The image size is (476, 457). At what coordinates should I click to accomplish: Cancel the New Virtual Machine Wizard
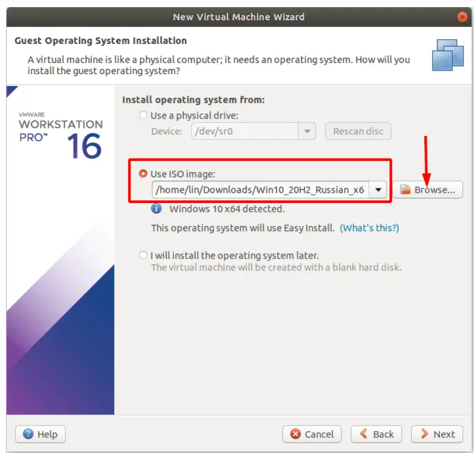(x=312, y=434)
